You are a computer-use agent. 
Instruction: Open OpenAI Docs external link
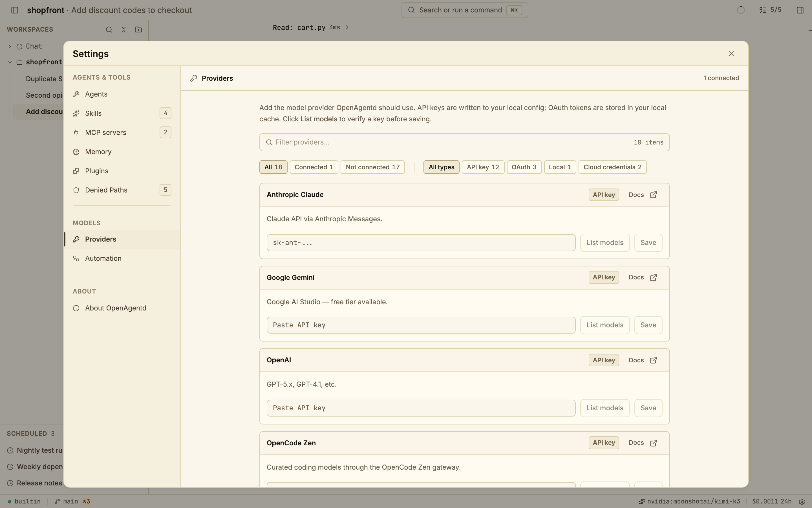coord(643,360)
